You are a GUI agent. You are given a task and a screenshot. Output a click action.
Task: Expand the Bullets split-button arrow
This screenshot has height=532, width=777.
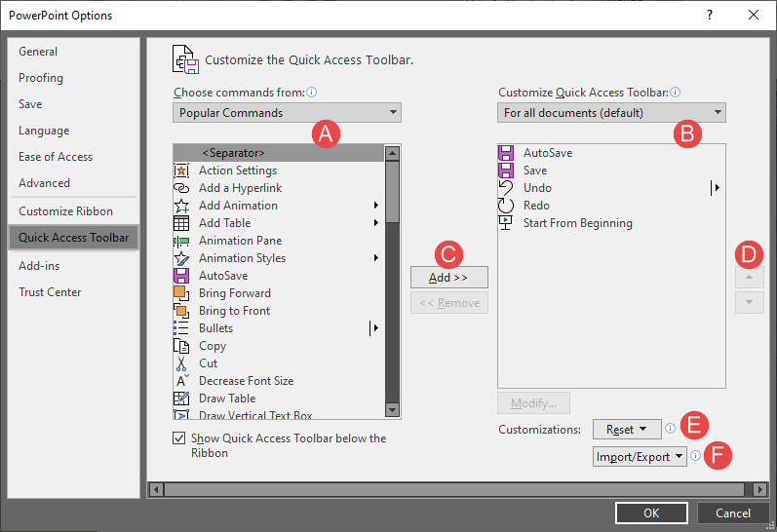point(374,328)
